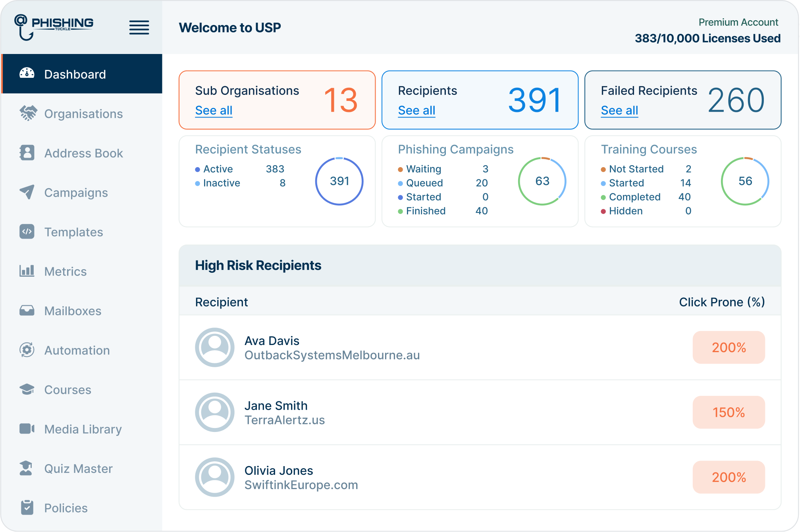800x532 pixels.
Task: Click the Inactive status row
Action: click(240, 183)
